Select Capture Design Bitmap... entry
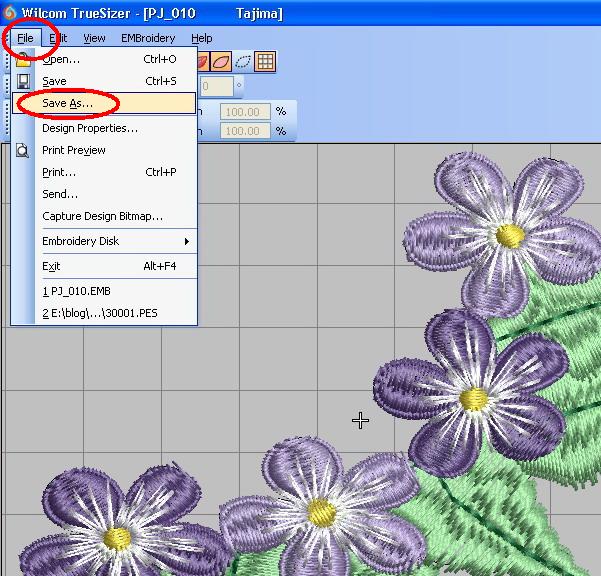 [x=104, y=216]
